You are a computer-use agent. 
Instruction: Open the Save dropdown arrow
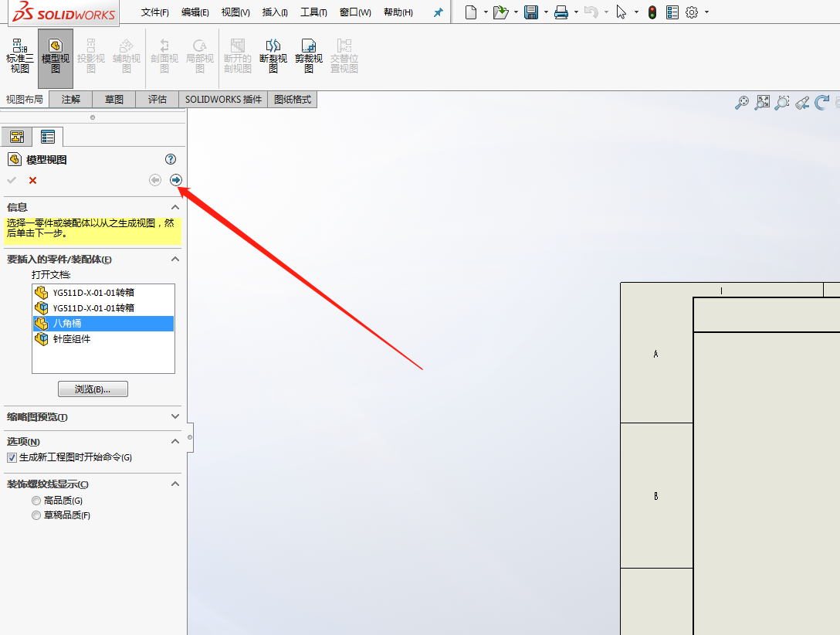[546, 12]
